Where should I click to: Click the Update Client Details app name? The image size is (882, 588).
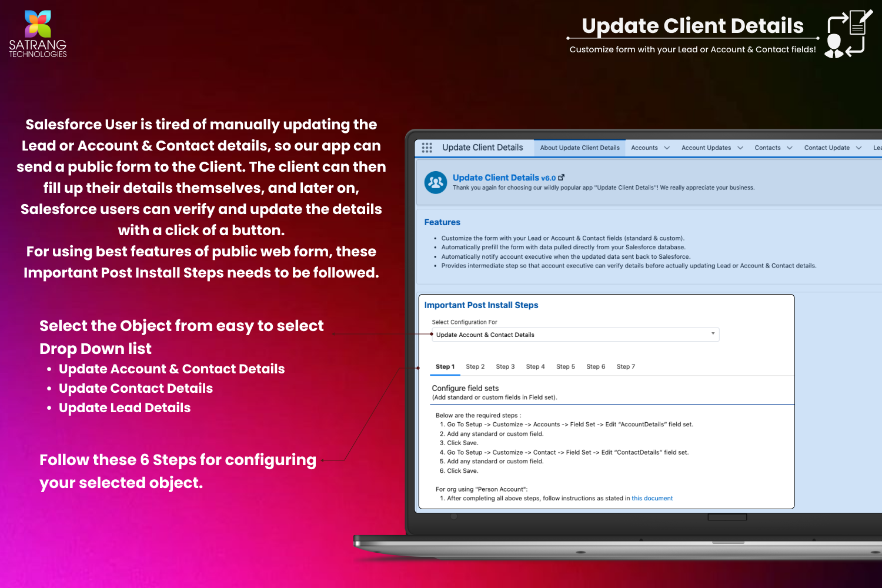click(x=483, y=148)
